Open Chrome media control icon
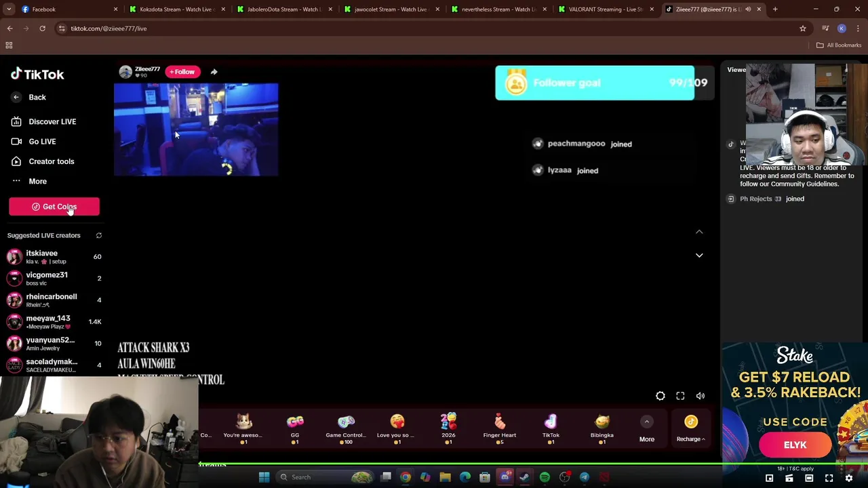This screenshot has height=488, width=868. [825, 28]
